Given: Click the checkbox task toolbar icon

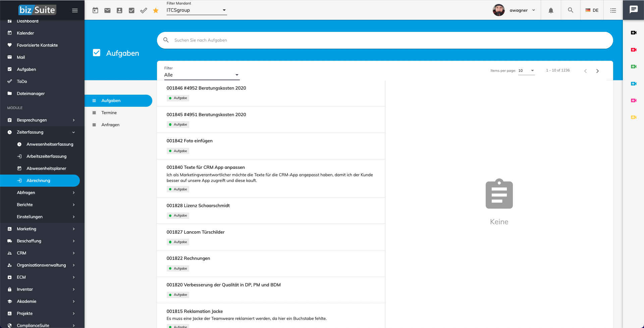Looking at the screenshot, I should coord(131,10).
